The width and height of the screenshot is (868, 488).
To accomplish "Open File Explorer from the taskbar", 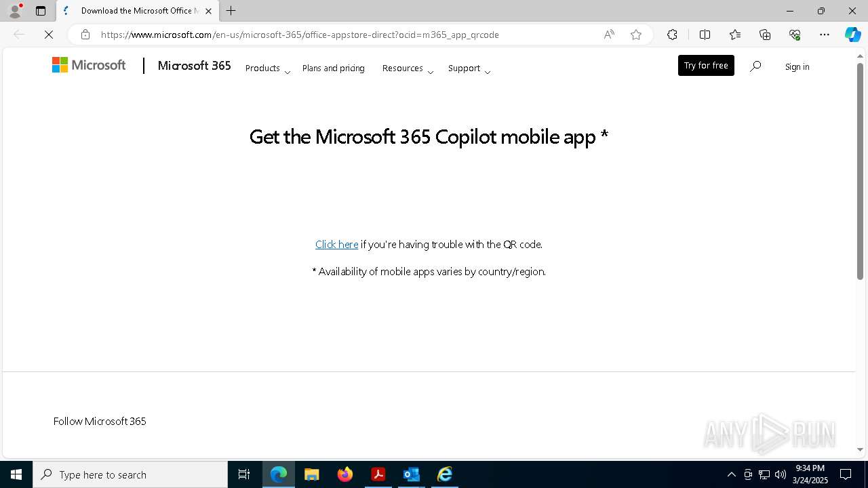I will coord(312,474).
